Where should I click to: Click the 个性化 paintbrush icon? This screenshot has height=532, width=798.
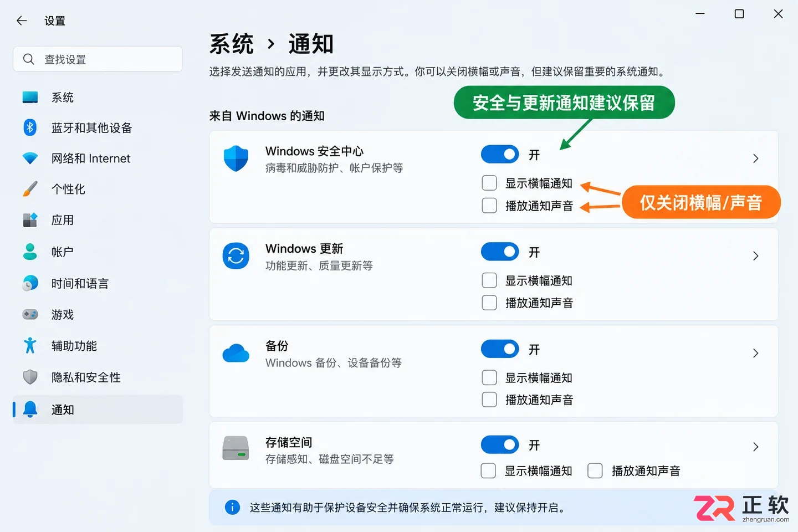(30, 189)
